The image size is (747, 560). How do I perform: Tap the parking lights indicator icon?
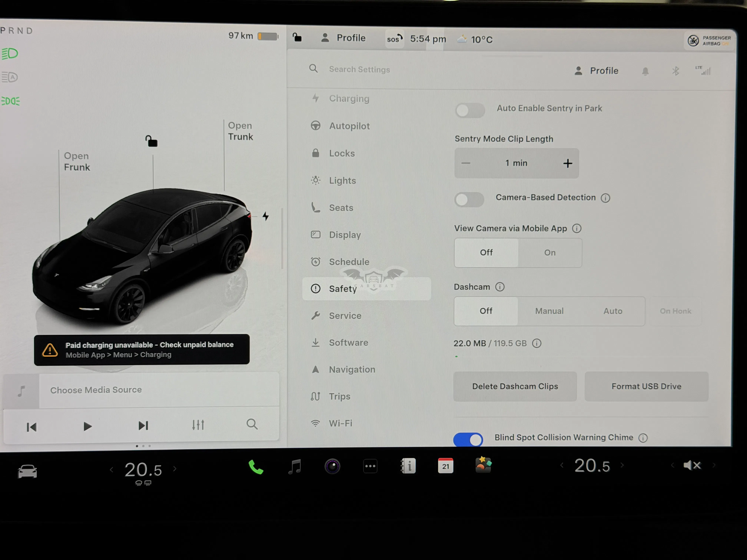[x=11, y=101]
